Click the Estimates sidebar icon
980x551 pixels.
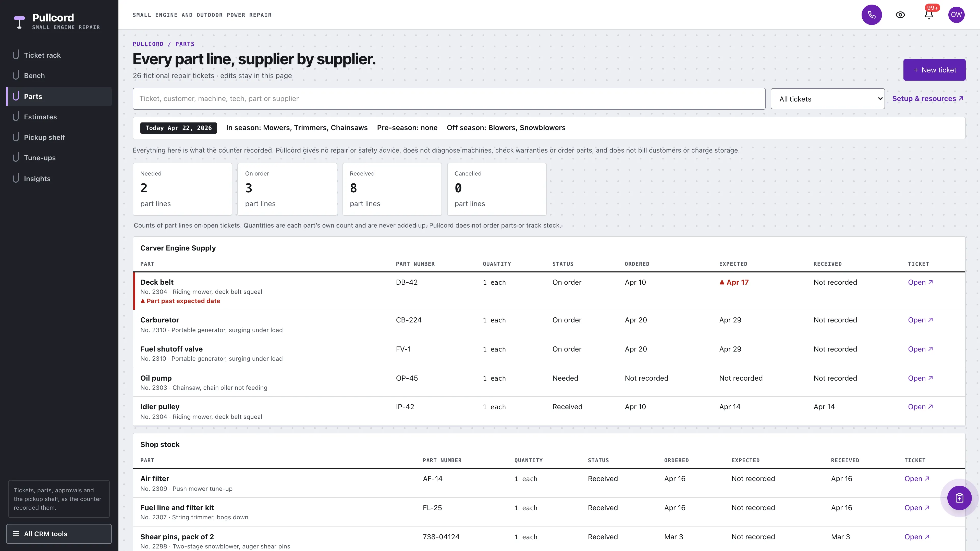pos(16,117)
